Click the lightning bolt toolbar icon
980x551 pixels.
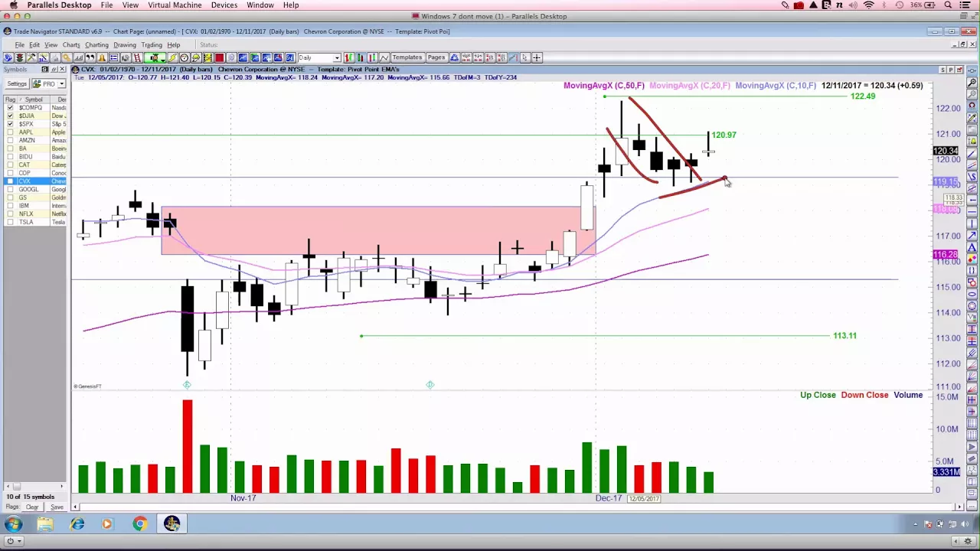point(172,57)
